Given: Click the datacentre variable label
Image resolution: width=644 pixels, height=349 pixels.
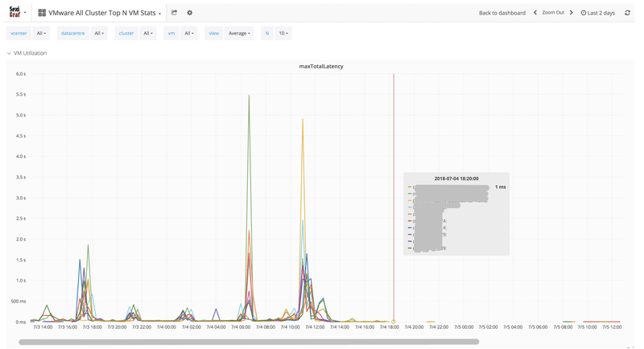Looking at the screenshot, I should pos(72,33).
